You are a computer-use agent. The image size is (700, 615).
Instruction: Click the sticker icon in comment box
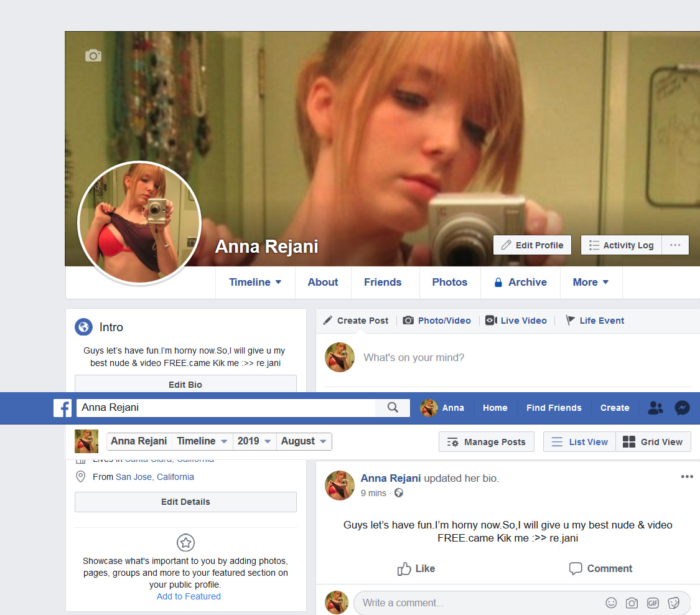(674, 603)
